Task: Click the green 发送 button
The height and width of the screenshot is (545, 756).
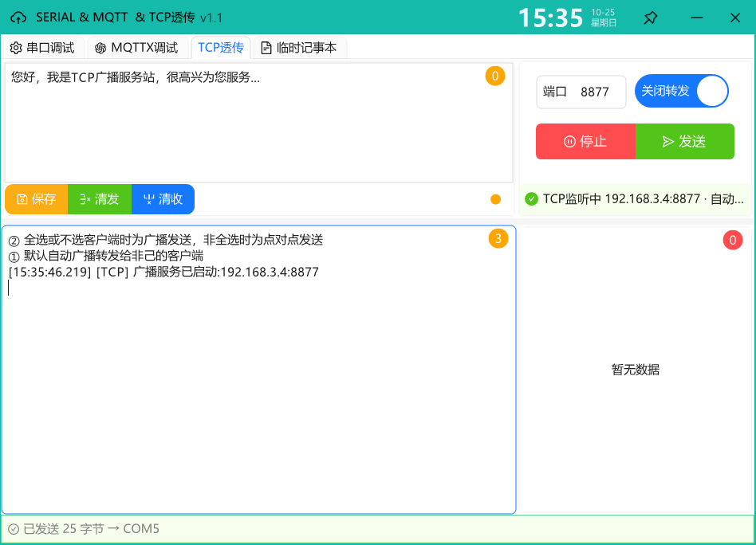Action: tap(685, 141)
